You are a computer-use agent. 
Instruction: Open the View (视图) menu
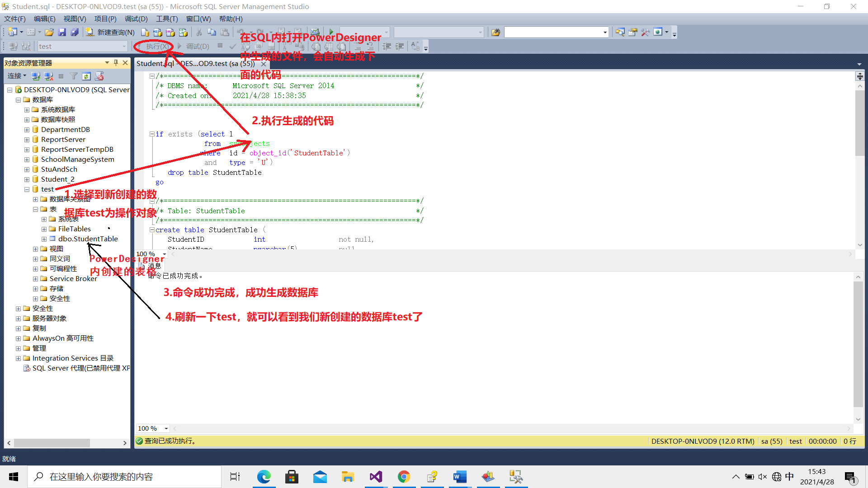point(75,19)
